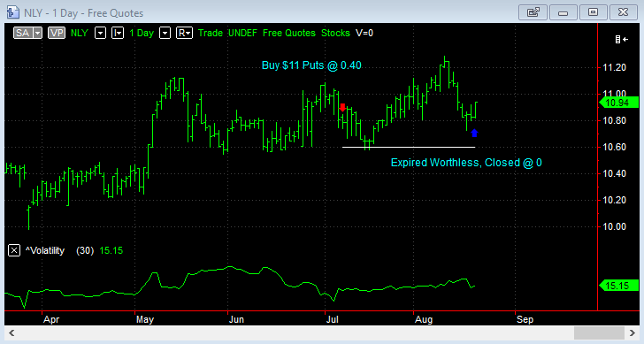Click the 10.94 current price tag
This screenshot has width=644, height=344.
point(619,103)
